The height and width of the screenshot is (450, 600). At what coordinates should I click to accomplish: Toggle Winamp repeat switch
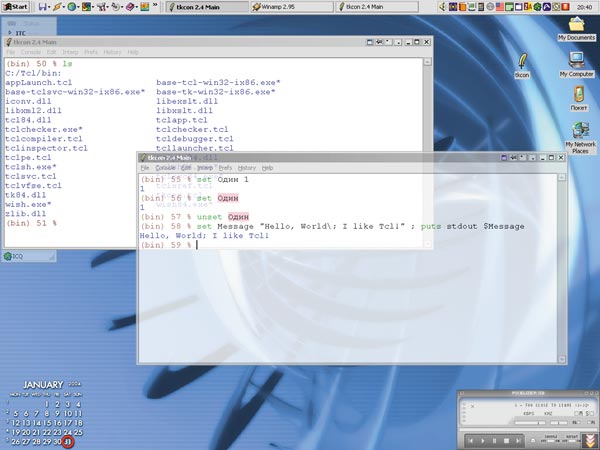(x=570, y=439)
